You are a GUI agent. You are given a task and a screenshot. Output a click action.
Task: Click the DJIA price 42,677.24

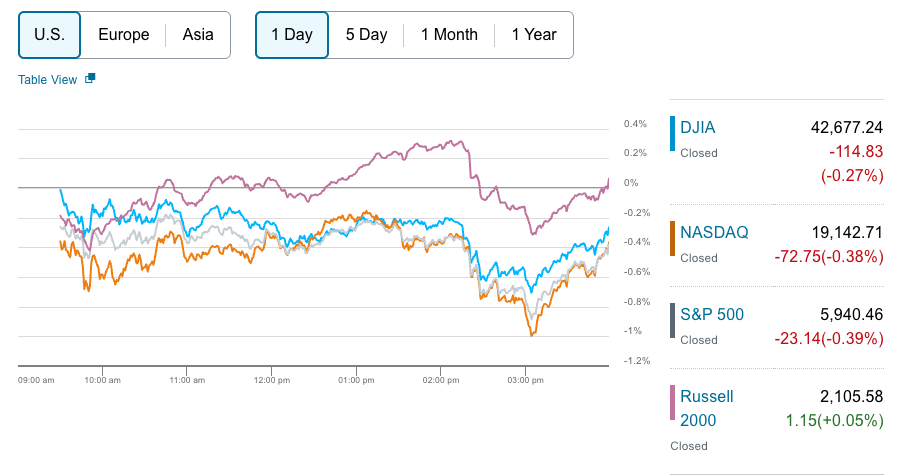[x=846, y=127]
